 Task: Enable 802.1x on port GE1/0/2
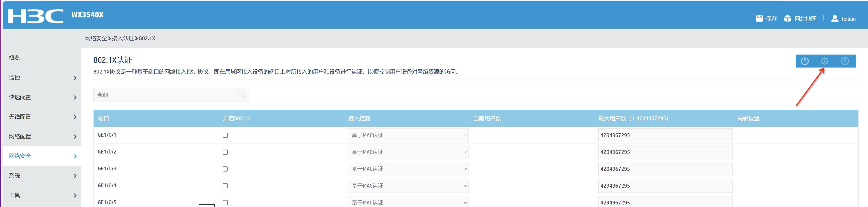coord(225,152)
